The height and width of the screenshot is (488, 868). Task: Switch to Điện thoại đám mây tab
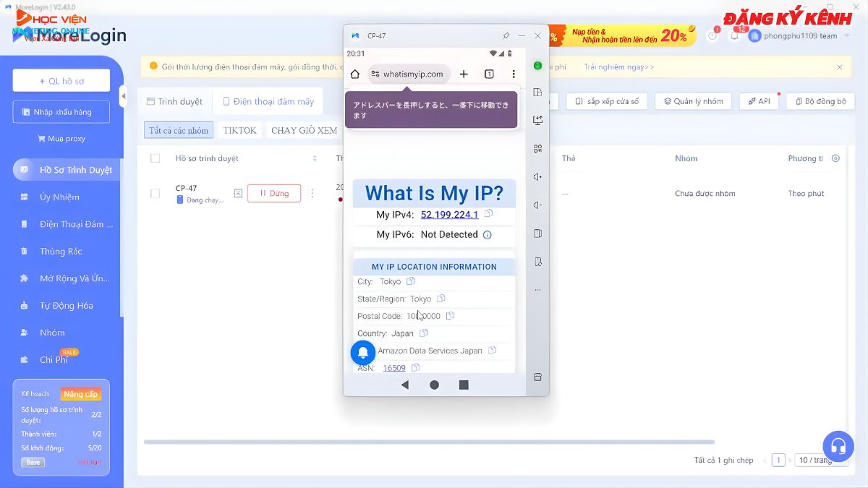tap(268, 102)
